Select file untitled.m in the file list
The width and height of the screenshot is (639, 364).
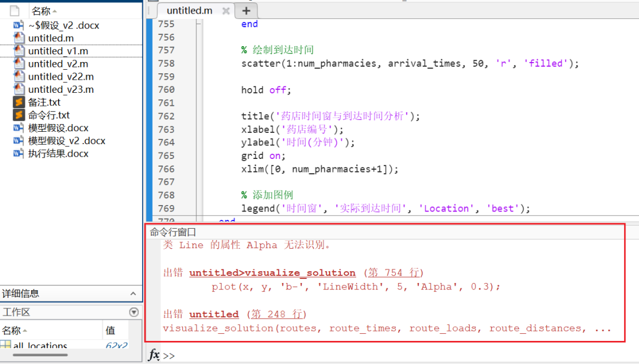click(51, 38)
